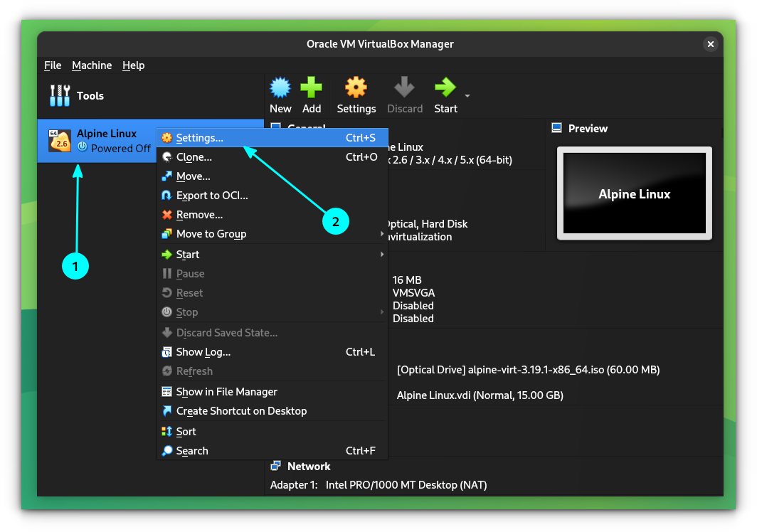
Task: Click Create Shortcut on Desktop
Action: tap(240, 410)
